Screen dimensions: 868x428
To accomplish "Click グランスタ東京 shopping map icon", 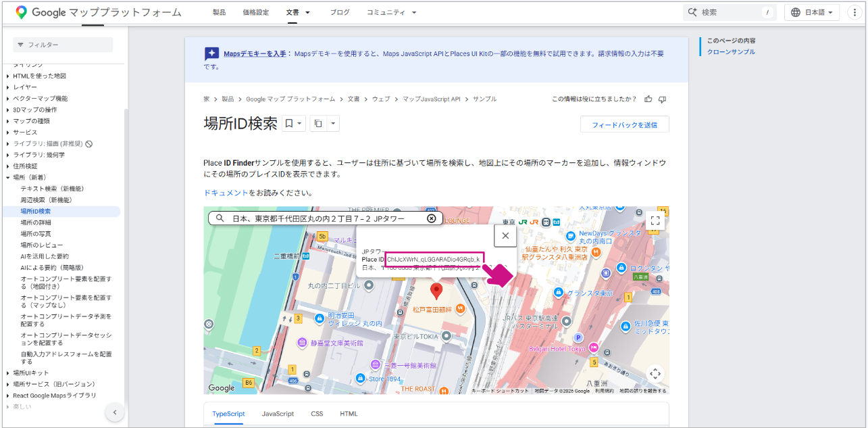I will 558,292.
